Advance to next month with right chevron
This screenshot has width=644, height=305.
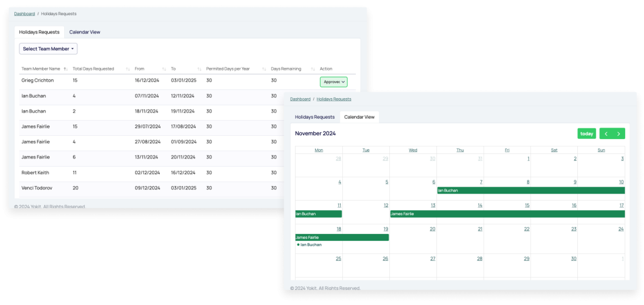pyautogui.click(x=619, y=133)
